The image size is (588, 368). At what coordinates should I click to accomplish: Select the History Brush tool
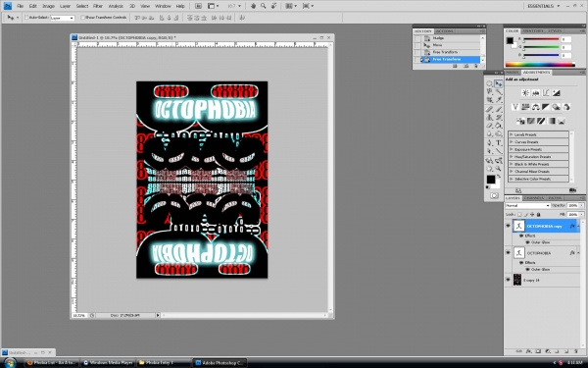click(499, 117)
